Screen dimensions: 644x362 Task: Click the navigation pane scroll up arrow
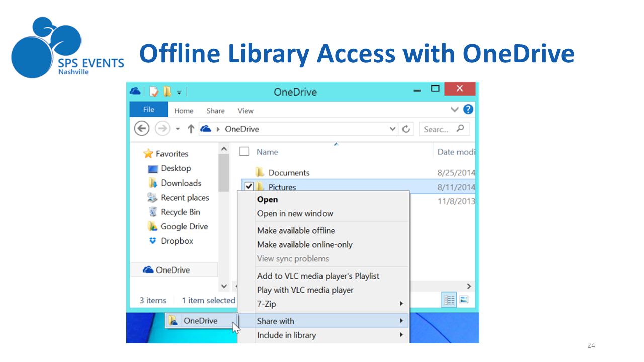224,149
